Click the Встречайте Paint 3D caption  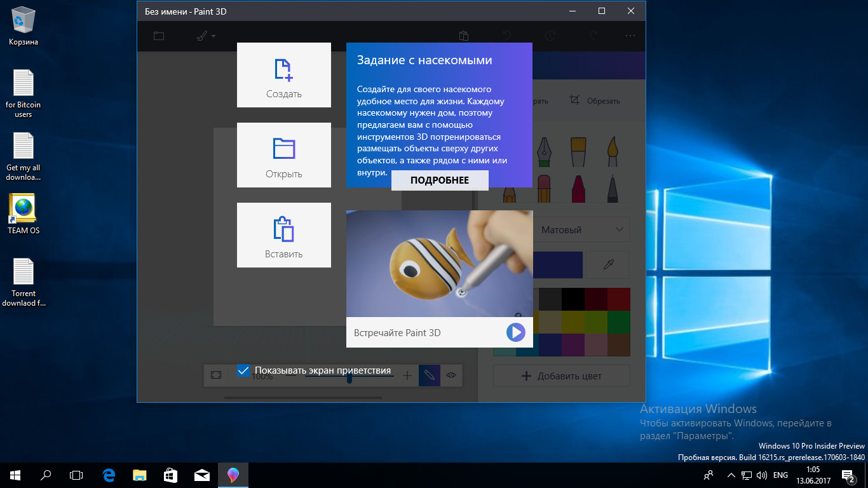pyautogui.click(x=397, y=333)
